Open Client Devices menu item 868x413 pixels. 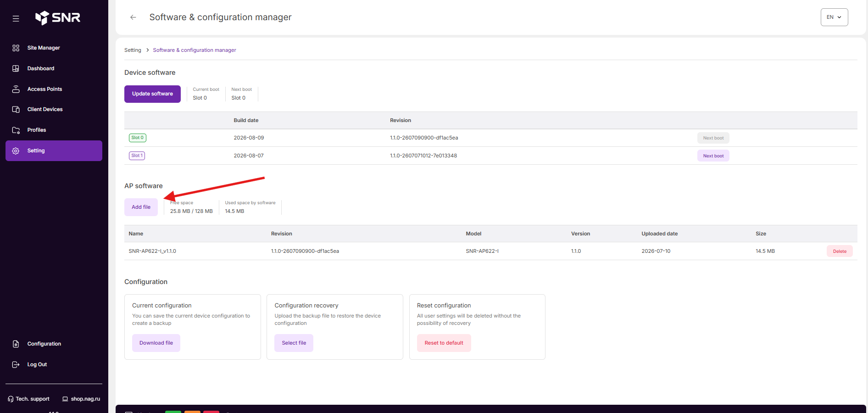tap(54, 109)
